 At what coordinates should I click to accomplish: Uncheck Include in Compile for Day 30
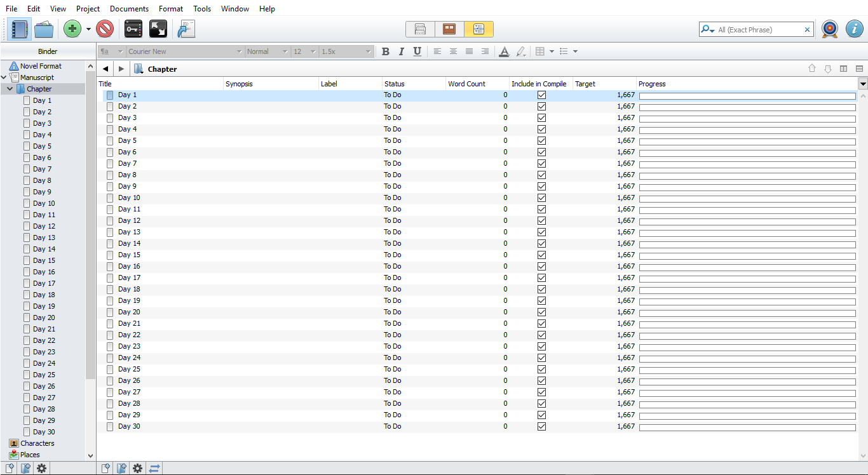[x=541, y=427]
